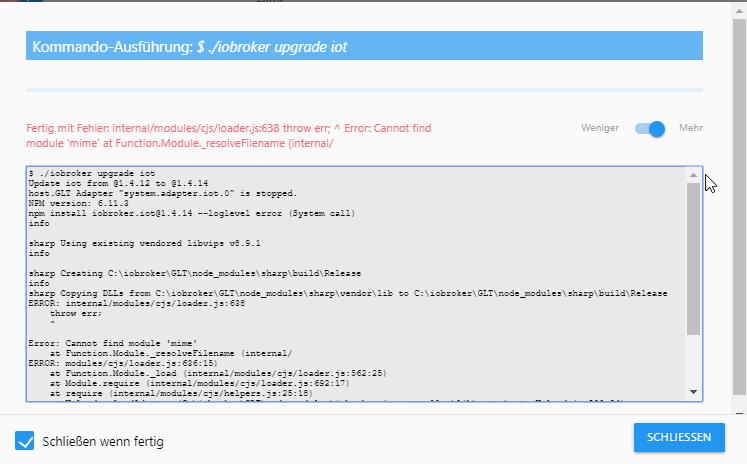Click the SCHLIESSEN button
The width and height of the screenshot is (747, 464).
click(679, 437)
